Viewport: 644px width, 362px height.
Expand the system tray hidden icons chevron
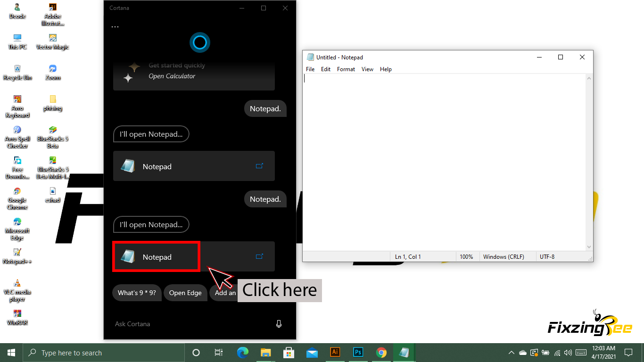click(511, 353)
